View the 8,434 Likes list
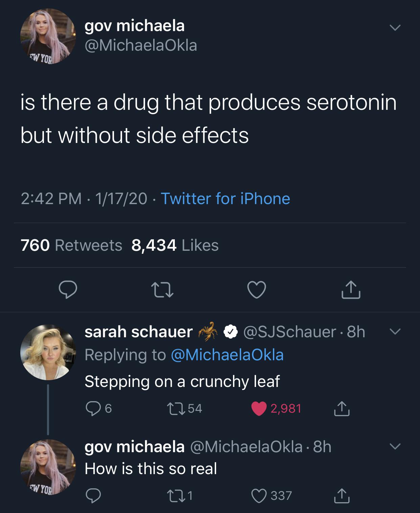The width and height of the screenshot is (420, 513). pyautogui.click(x=175, y=245)
